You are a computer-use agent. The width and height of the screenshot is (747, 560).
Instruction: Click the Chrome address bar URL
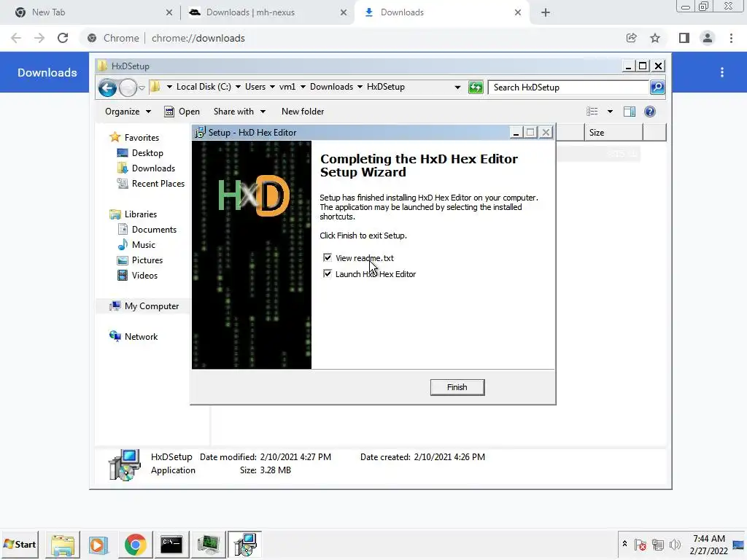198,38
